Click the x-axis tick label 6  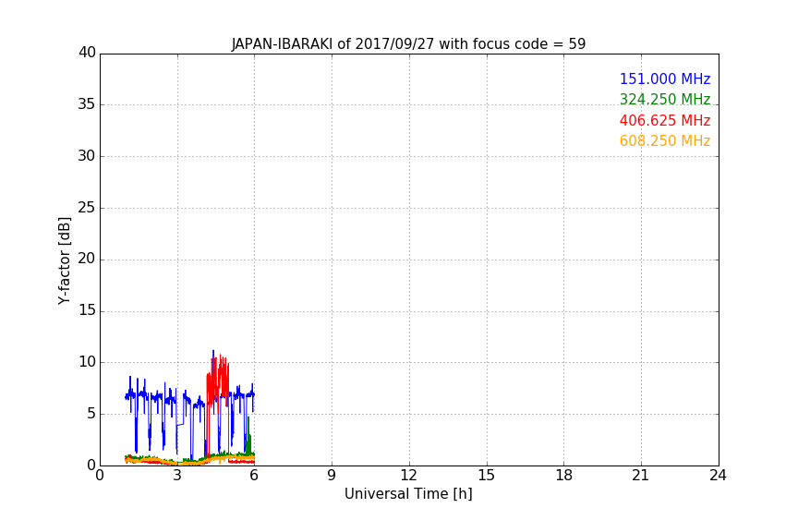[255, 476]
